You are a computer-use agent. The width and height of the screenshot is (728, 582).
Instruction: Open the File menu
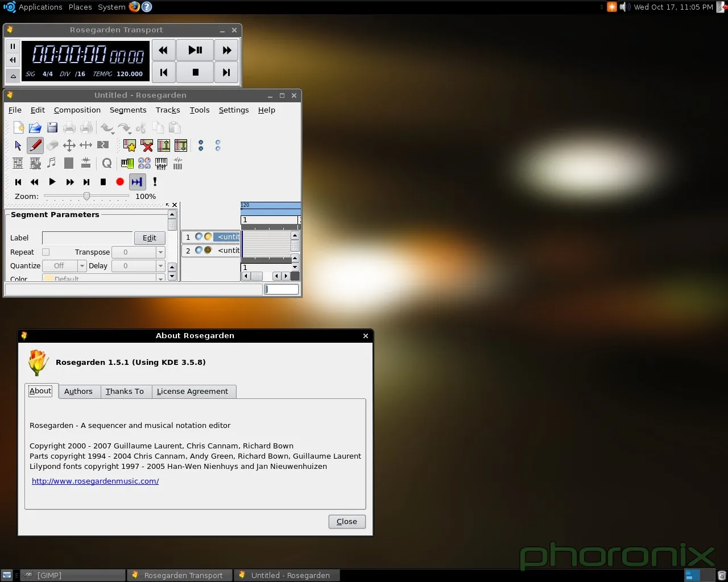15,110
